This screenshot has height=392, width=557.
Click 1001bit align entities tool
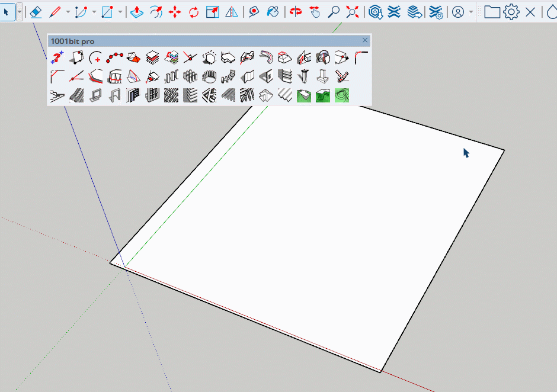(133, 57)
